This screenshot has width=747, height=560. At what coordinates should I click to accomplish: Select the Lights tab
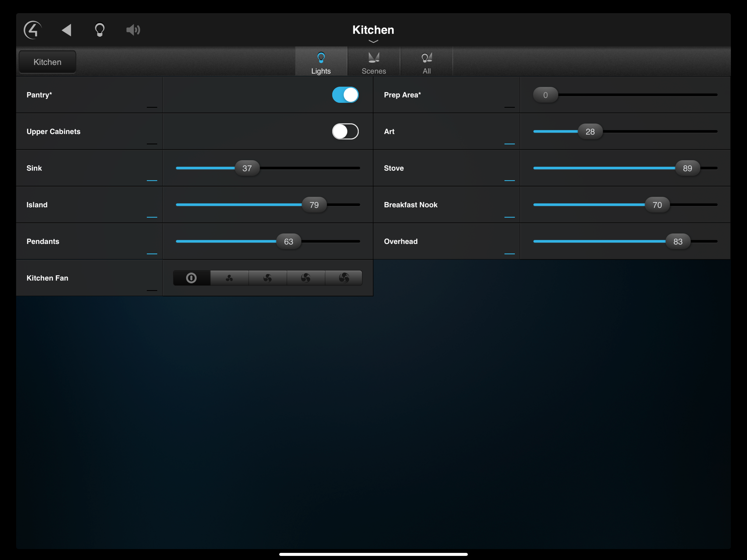pos(321,62)
